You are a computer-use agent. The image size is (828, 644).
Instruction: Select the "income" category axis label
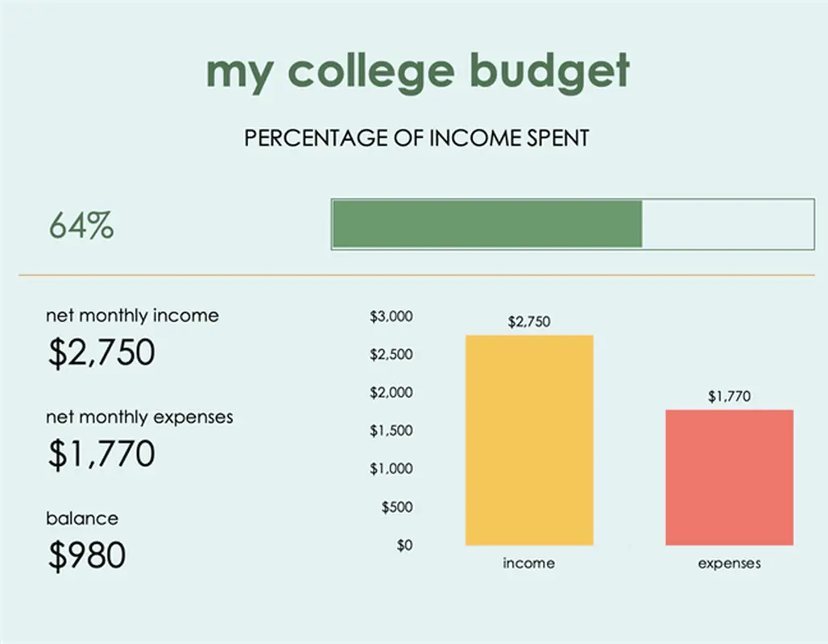[x=528, y=563]
